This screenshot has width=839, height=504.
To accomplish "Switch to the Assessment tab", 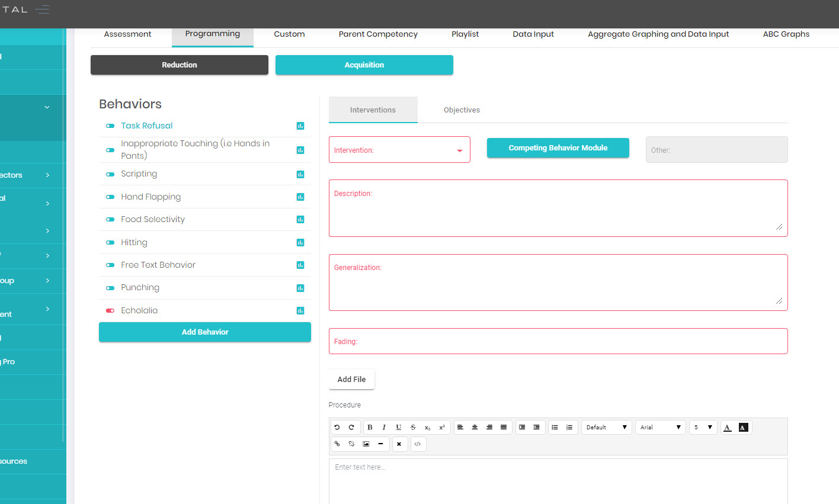I will click(x=127, y=34).
